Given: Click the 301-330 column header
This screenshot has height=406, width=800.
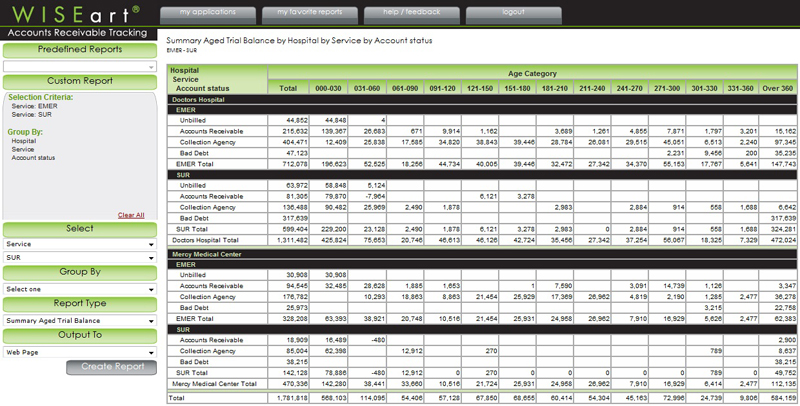Looking at the screenshot, I should 704,88.
